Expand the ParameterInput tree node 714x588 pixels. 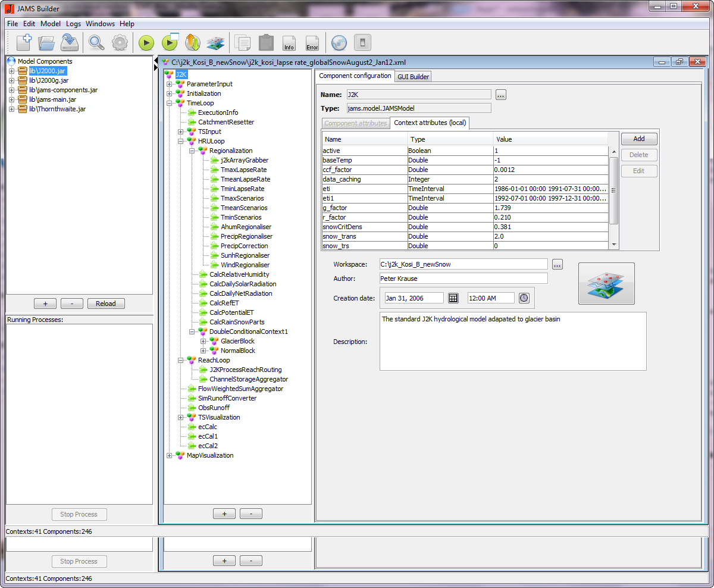170,84
